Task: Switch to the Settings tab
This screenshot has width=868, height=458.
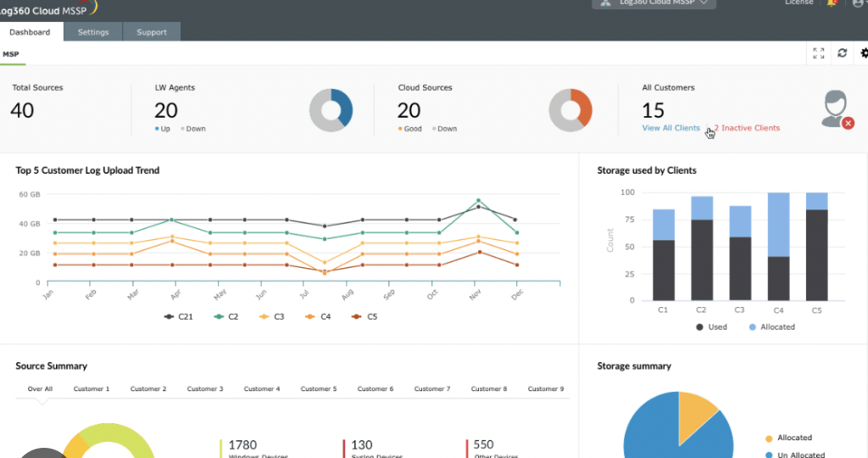Action: tap(93, 32)
